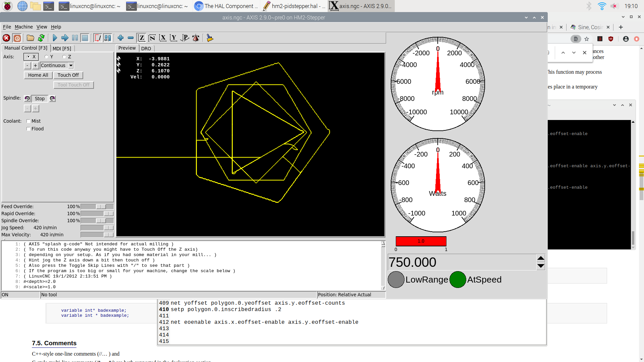Viewport: 644px width, 362px height.
Task: Click browser find-bar next result chevron
Action: [x=574, y=53]
